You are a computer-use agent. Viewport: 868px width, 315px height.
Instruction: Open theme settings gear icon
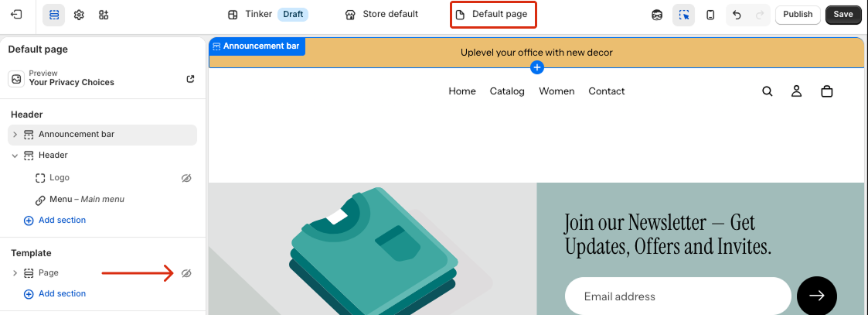point(79,15)
